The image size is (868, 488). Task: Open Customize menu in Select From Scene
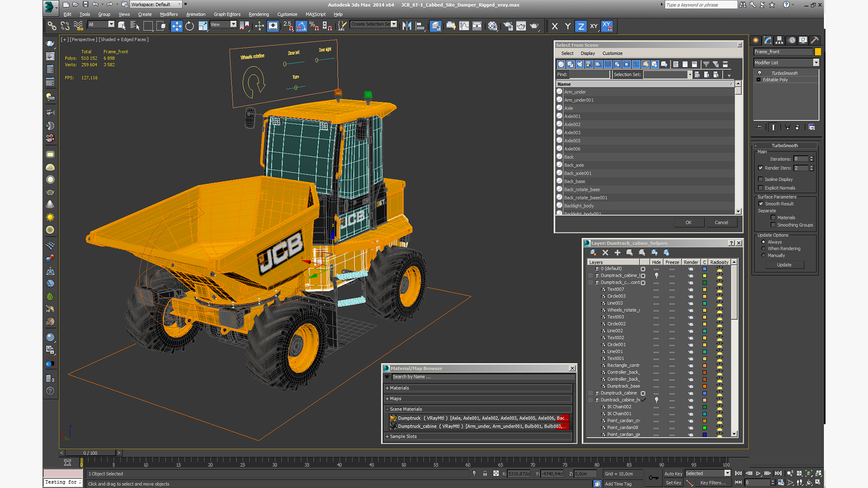(x=612, y=53)
